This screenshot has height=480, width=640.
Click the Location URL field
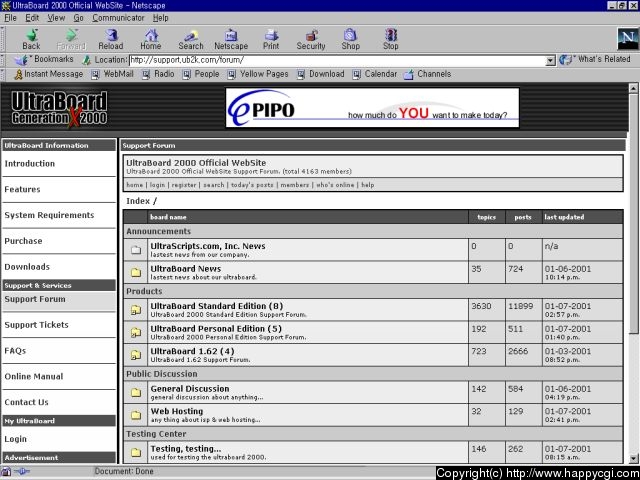pyautogui.click(x=338, y=60)
